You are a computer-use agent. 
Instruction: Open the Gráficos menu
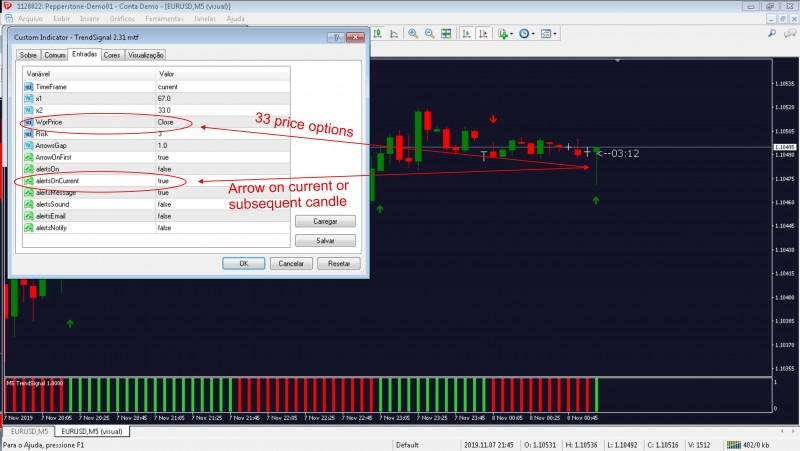point(122,18)
